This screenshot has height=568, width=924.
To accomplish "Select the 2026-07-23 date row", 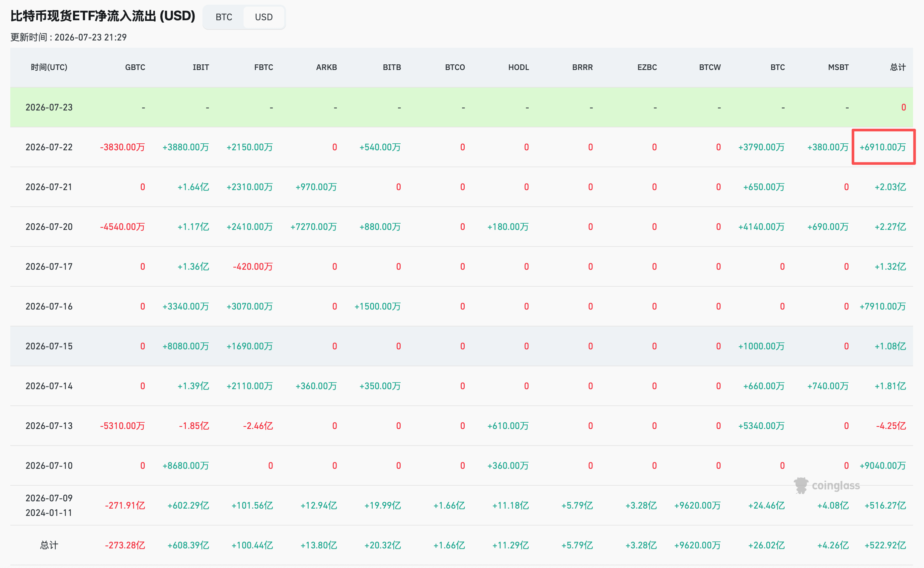I will pos(461,107).
